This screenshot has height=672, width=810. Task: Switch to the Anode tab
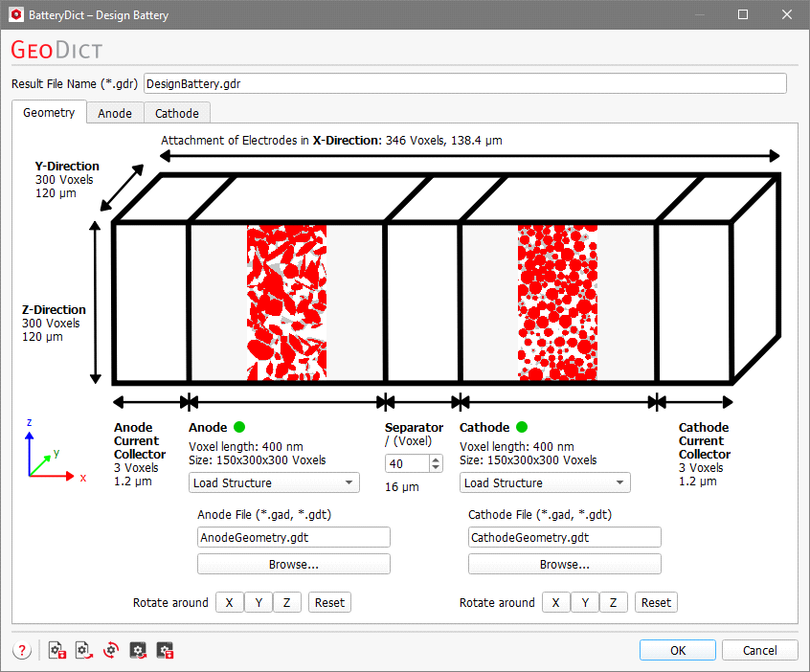(x=115, y=113)
